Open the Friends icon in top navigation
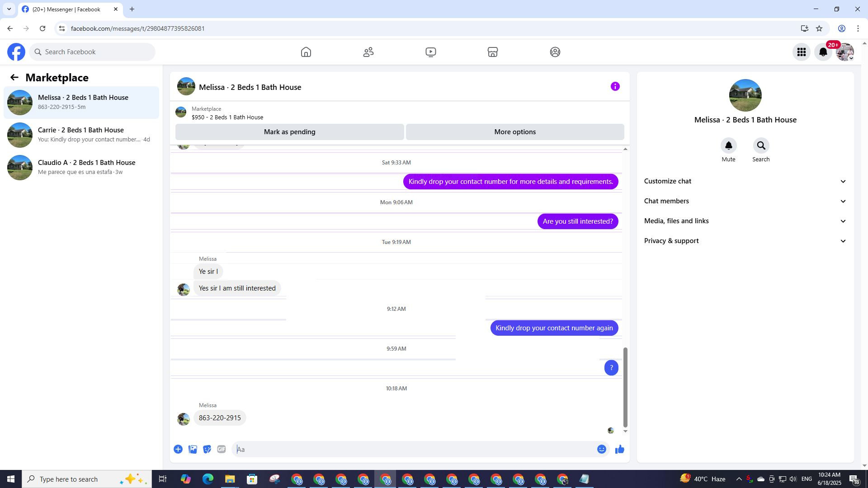Viewport: 868px width, 488px height. coord(368,52)
